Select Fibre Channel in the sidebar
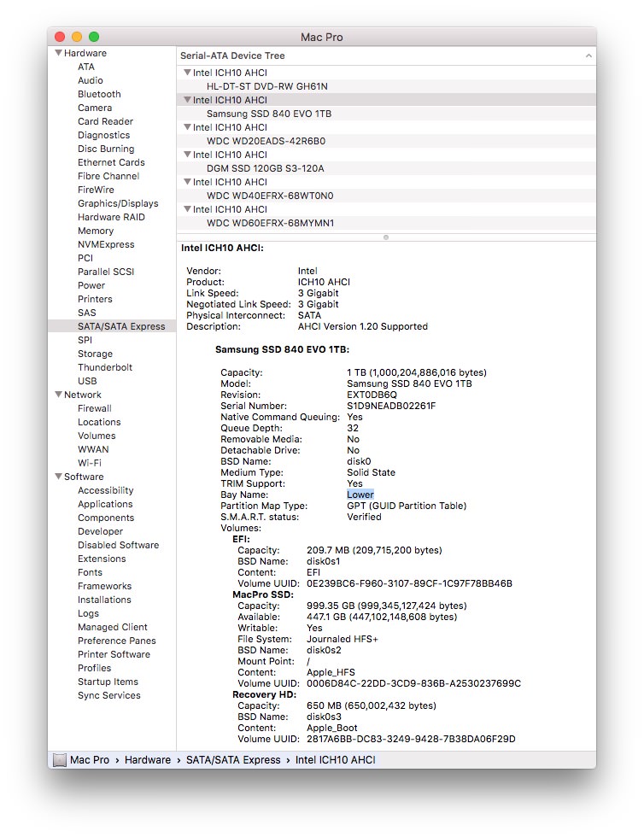Screen dimensions: 644x837 point(108,176)
